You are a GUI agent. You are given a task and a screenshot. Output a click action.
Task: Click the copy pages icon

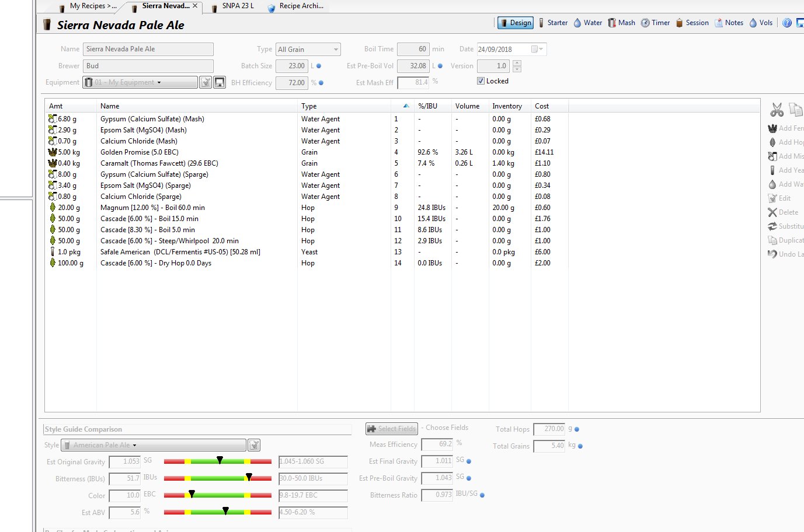click(x=795, y=110)
